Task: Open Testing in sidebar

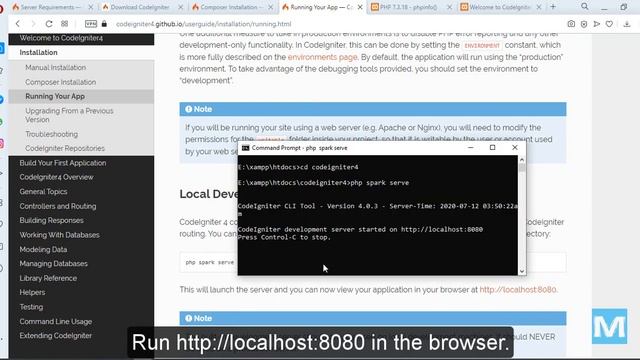Action: [31, 307]
